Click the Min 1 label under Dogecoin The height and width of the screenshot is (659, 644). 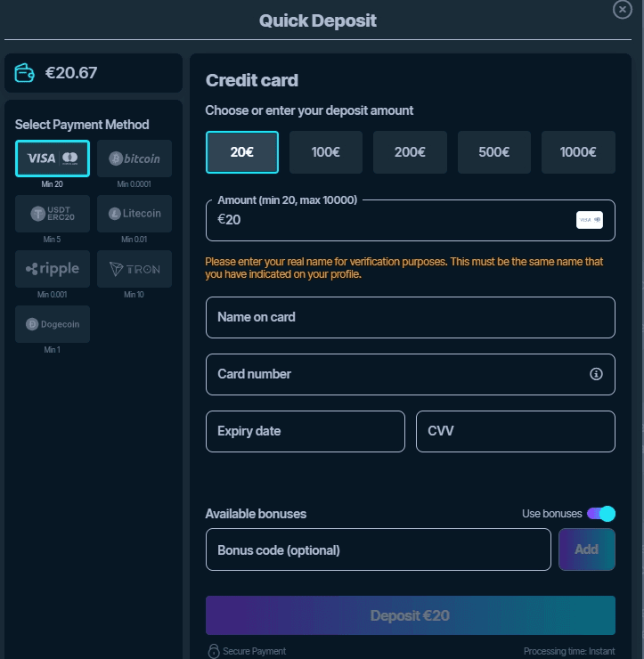pyautogui.click(x=53, y=350)
